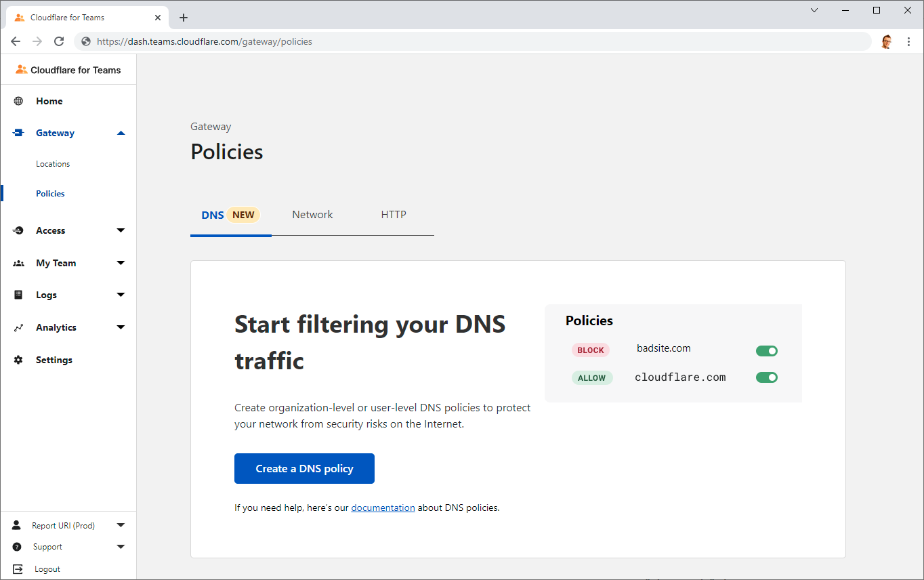Expand the Access section arrow
Viewport: 924px width, 580px height.
[x=121, y=231]
